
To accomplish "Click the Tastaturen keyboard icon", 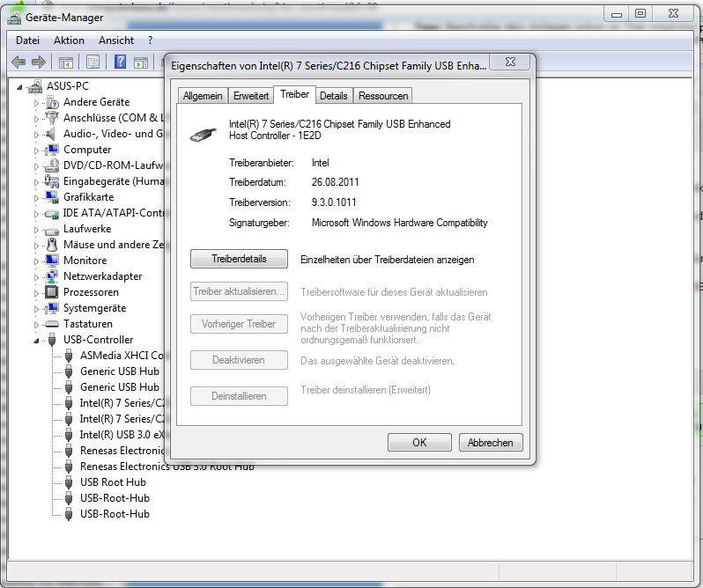I will click(52, 324).
